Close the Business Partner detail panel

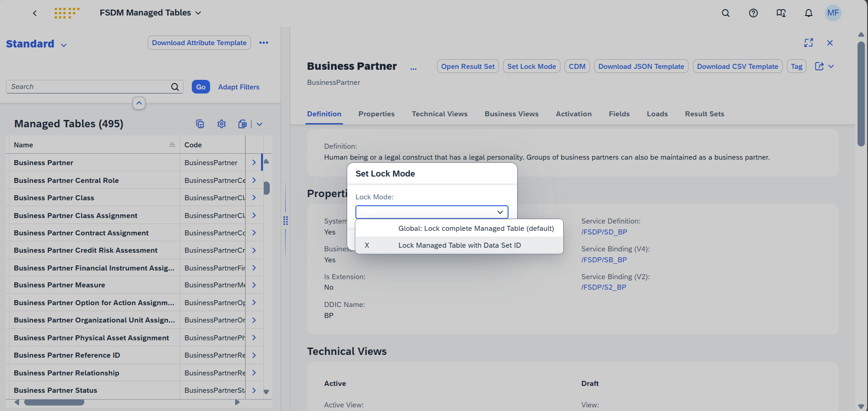tap(830, 43)
